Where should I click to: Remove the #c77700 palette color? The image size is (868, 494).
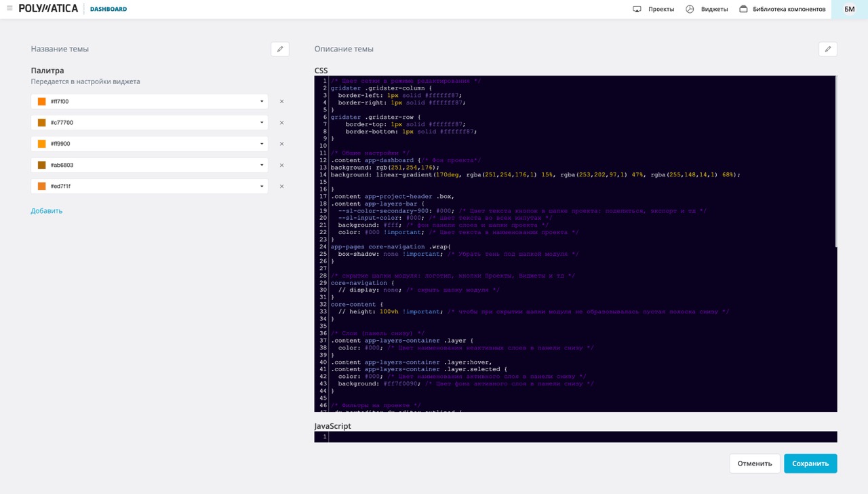pos(282,123)
